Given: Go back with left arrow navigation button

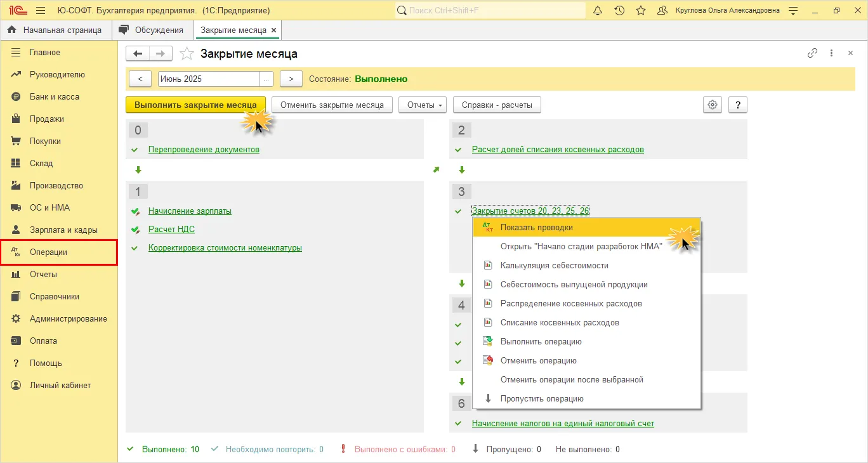Looking at the screenshot, I should [x=138, y=54].
